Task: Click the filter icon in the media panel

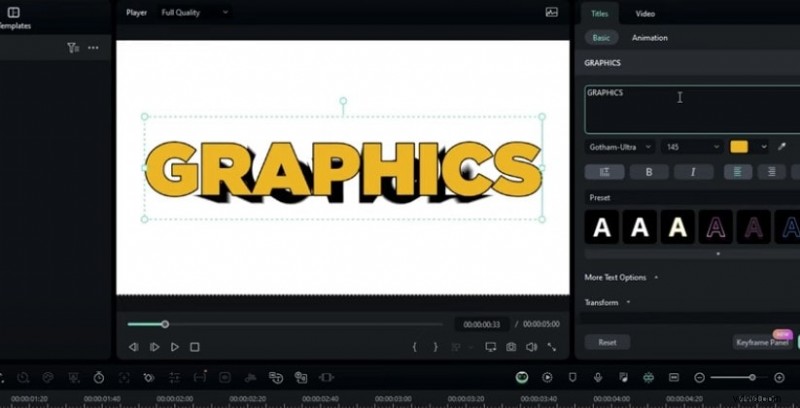Action: pos(73,48)
